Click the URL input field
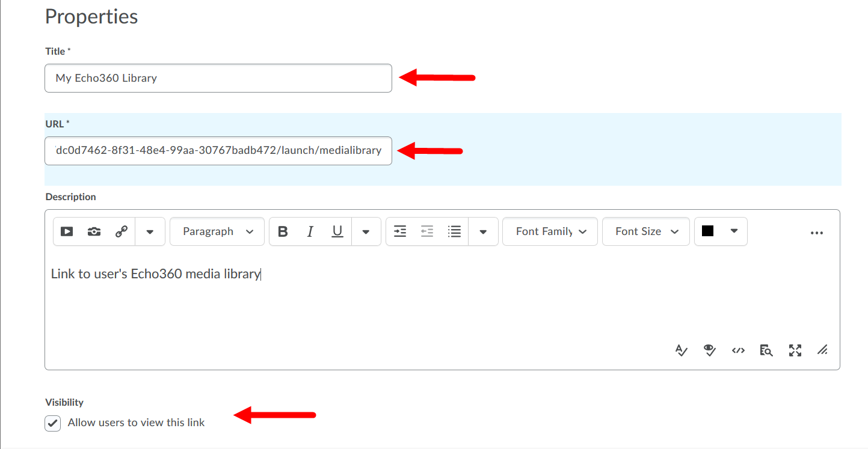This screenshot has width=868, height=449. click(x=218, y=150)
